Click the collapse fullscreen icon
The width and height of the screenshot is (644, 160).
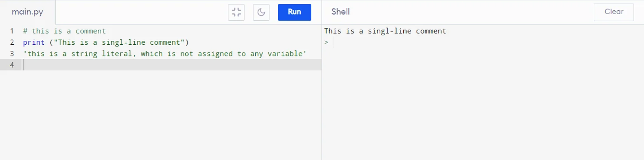[x=236, y=12]
